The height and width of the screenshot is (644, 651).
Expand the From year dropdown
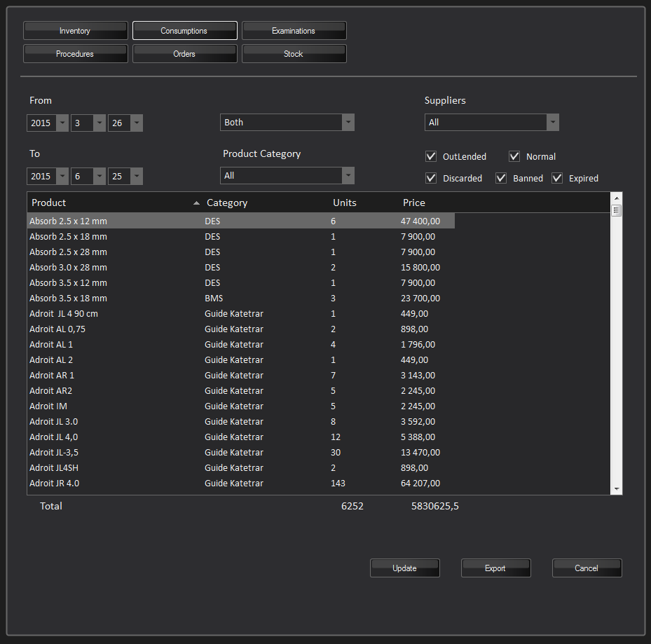click(x=62, y=123)
